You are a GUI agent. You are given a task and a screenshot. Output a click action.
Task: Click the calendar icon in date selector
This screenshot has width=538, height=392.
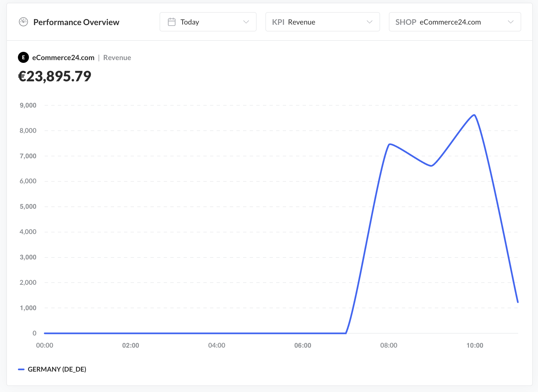click(x=172, y=22)
